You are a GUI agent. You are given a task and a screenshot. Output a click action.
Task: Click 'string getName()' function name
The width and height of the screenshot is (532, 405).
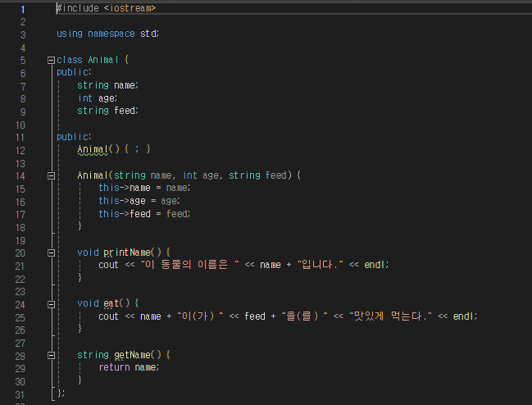click(x=132, y=355)
